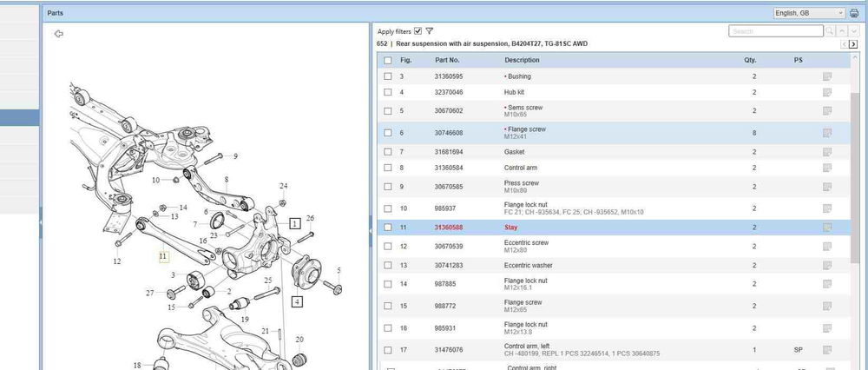Tick the select-all checkbox in table header

[388, 61]
